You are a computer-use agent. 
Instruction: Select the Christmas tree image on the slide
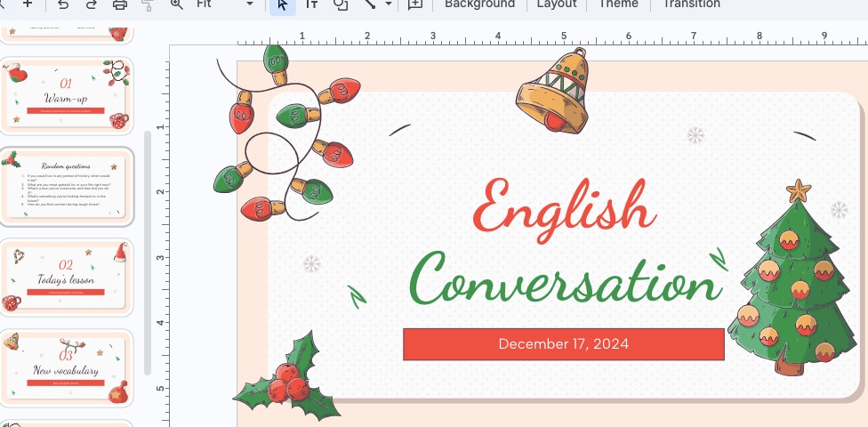(792, 278)
